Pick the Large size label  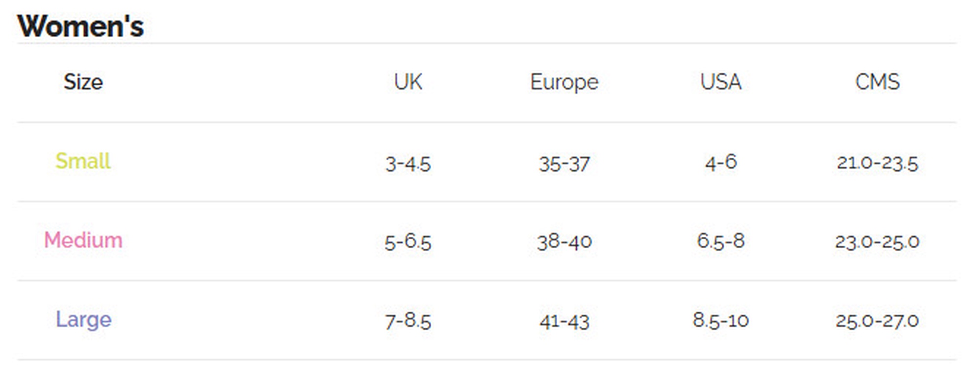pos(83,320)
